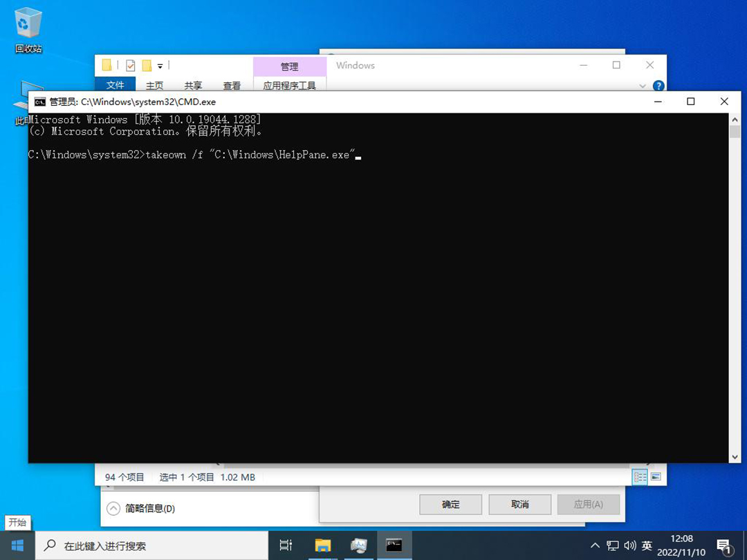The width and height of the screenshot is (747, 560).
Task: Click the CMD scrollbar down arrow
Action: pos(735,457)
